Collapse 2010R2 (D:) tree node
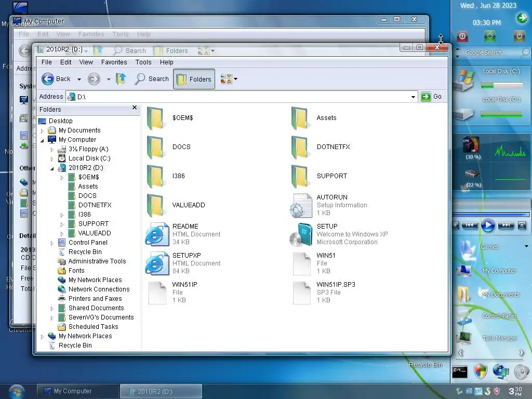Viewport: 532px width, 399px height. coord(52,168)
